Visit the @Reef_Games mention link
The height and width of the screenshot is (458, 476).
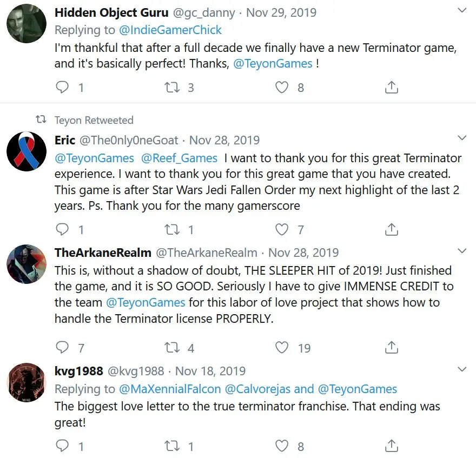tap(179, 158)
